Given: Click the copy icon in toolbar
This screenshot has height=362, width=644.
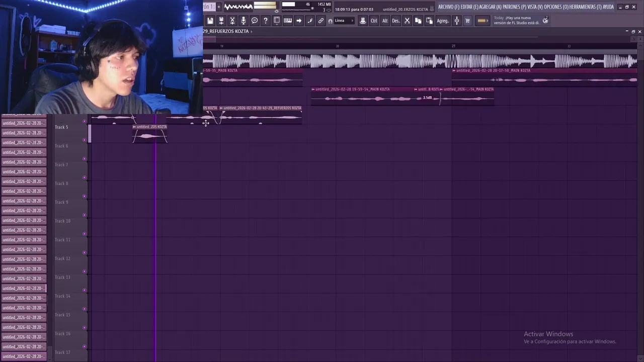Looking at the screenshot, I should tap(418, 21).
